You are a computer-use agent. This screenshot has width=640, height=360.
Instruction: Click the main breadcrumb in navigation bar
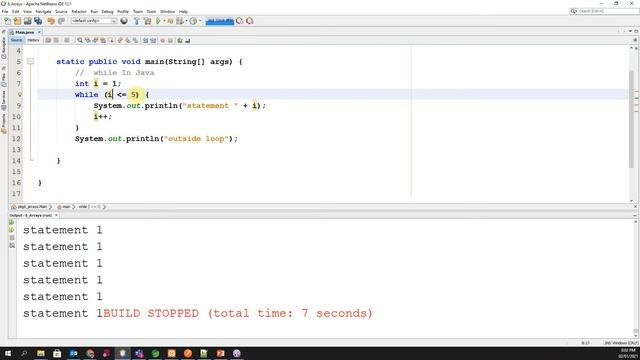(x=64, y=207)
